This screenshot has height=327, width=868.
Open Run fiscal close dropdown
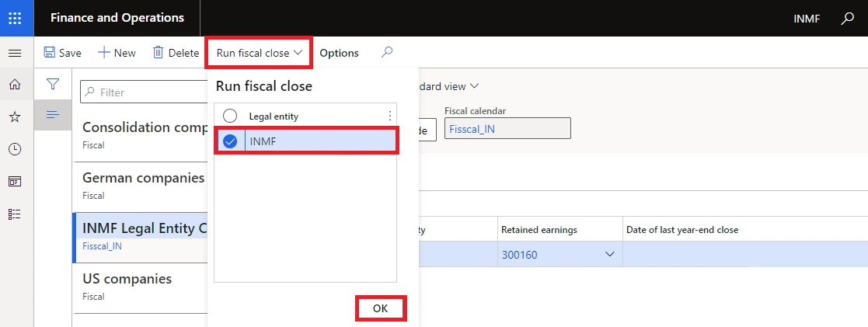[259, 53]
